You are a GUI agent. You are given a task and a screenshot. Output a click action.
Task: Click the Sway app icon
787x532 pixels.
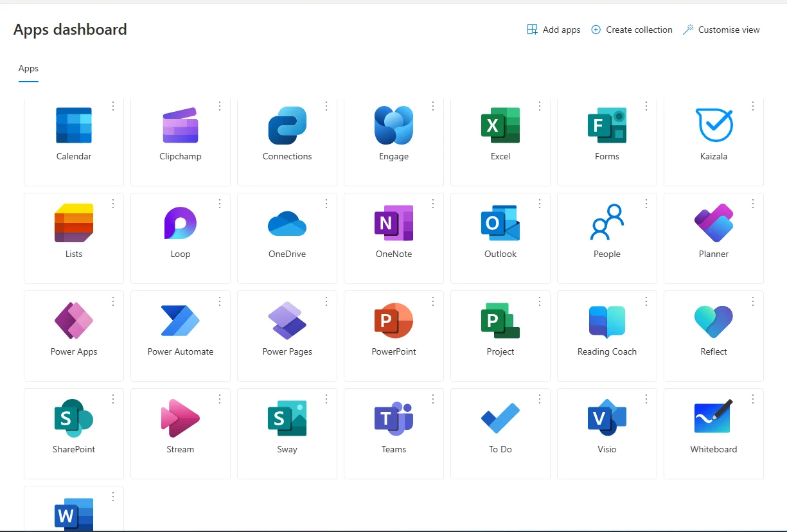pyautogui.click(x=287, y=418)
